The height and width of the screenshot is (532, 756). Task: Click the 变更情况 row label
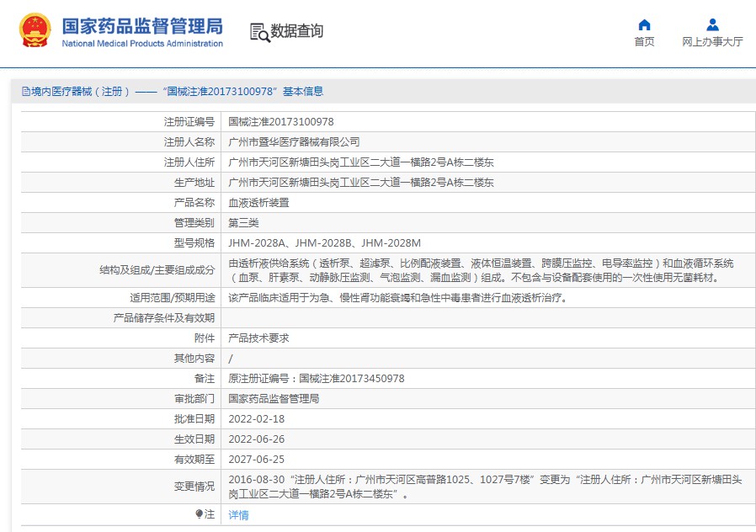(194, 487)
